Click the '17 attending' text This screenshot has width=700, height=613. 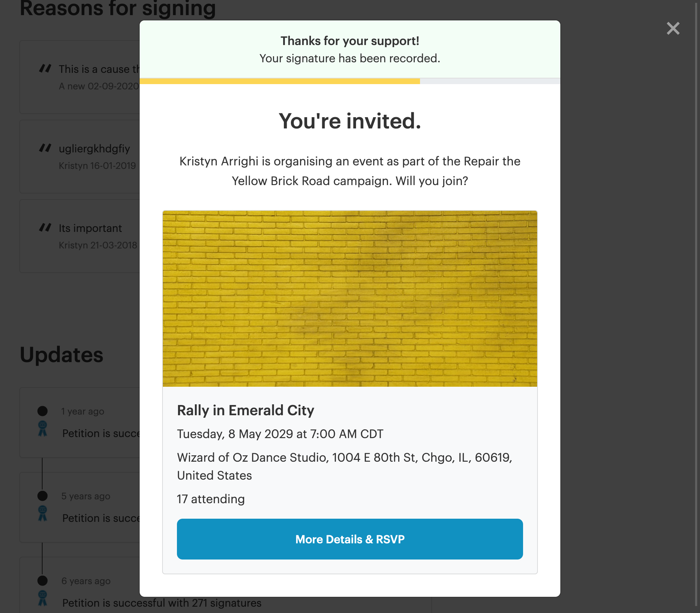(x=211, y=499)
